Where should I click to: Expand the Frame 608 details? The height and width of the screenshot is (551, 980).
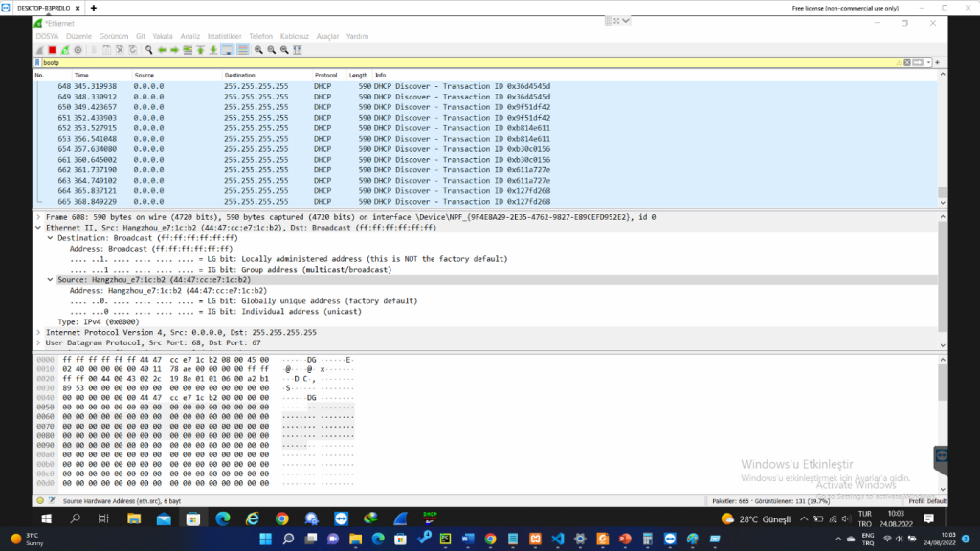(x=38, y=217)
